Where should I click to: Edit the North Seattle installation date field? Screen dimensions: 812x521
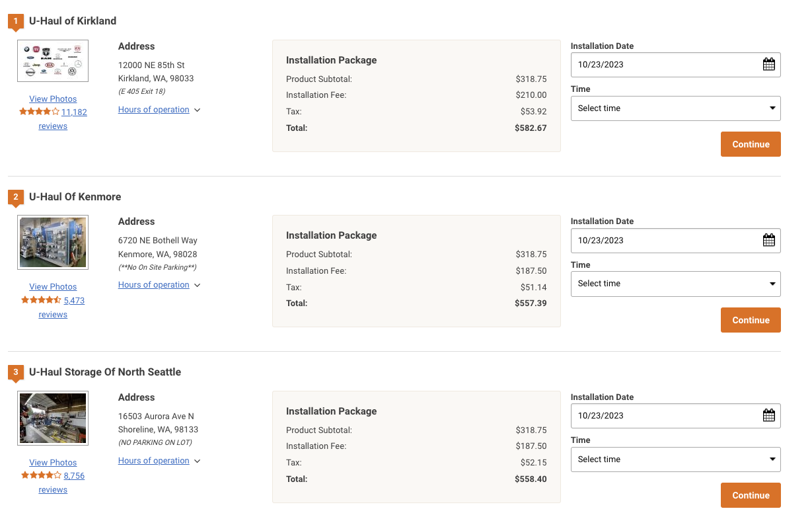click(675, 415)
